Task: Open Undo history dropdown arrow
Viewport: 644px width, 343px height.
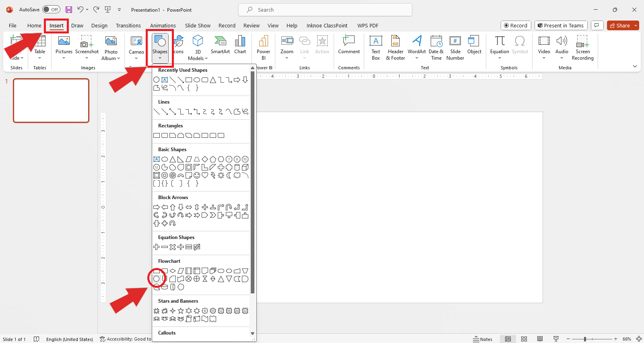Action: tap(87, 10)
